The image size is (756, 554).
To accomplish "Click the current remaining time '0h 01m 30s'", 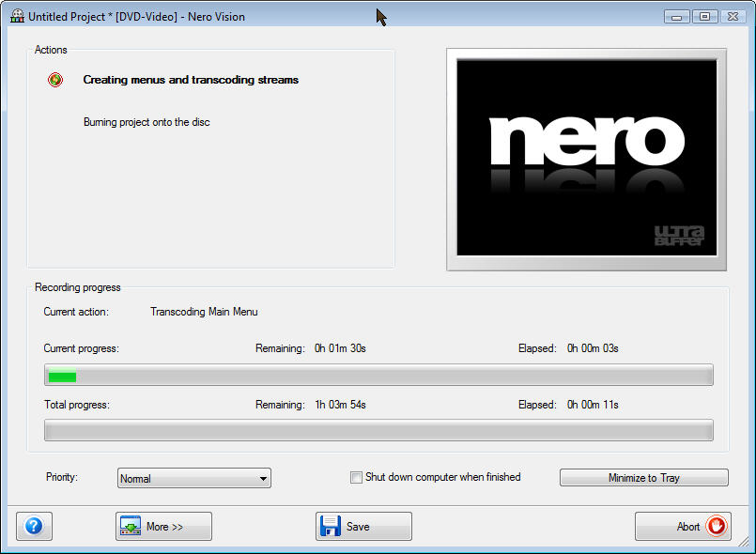I will [x=340, y=348].
